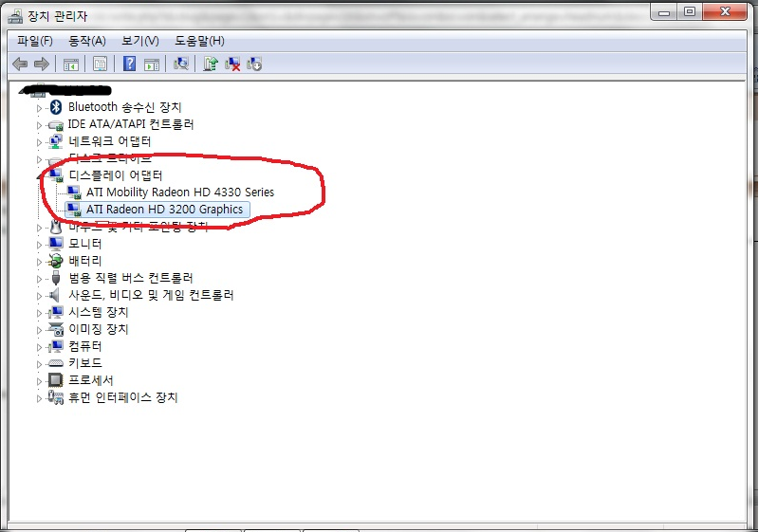Expand the 컴퓨터 node
This screenshot has width=777, height=532.
coord(39,347)
